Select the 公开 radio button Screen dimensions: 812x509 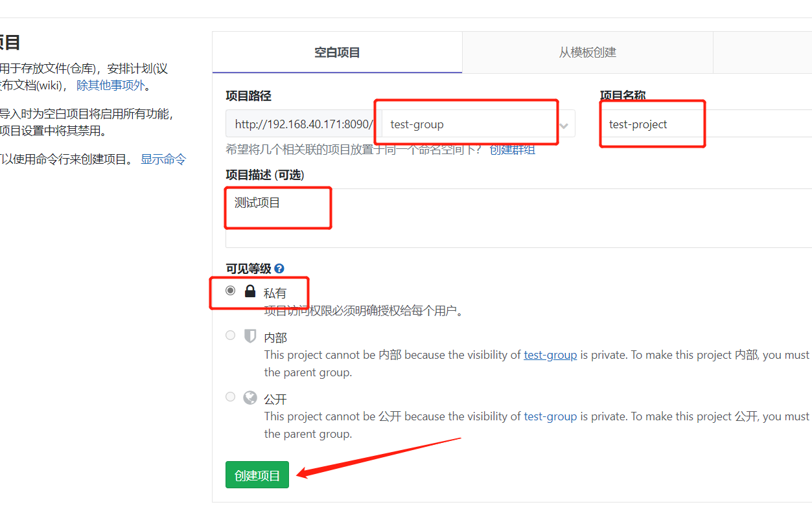click(230, 396)
